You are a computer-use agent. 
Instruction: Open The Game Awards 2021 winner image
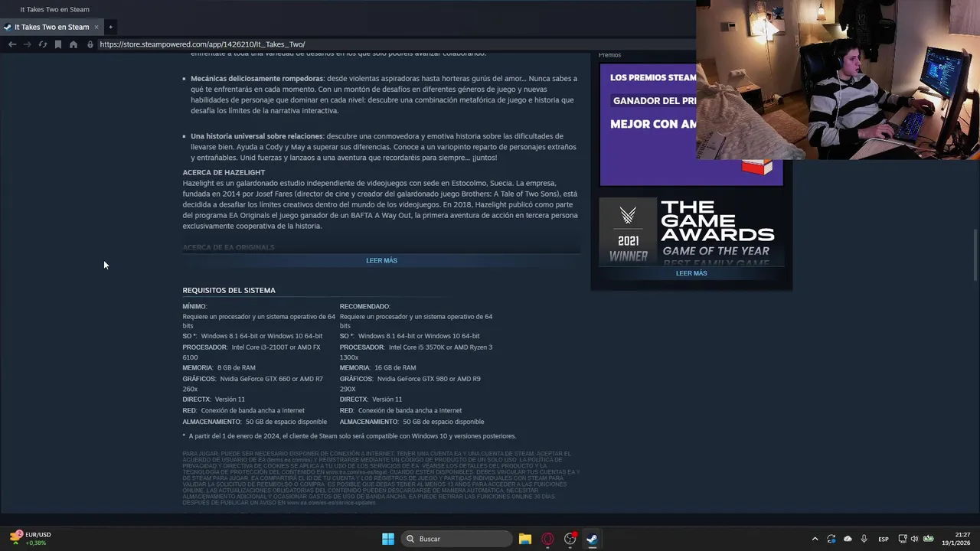tap(691, 232)
